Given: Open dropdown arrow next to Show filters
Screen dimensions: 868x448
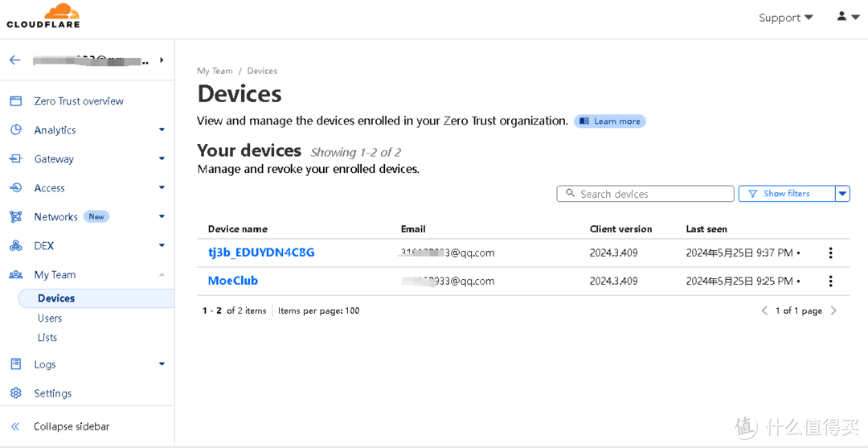Looking at the screenshot, I should [x=842, y=193].
